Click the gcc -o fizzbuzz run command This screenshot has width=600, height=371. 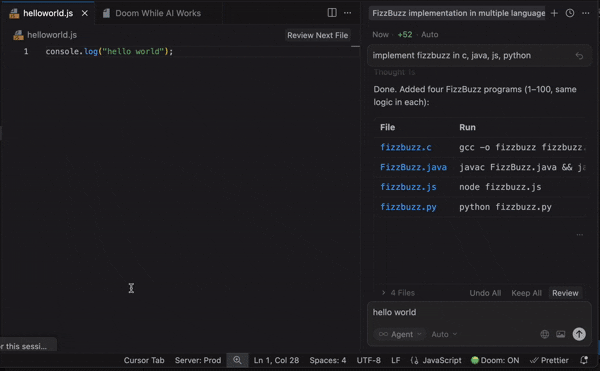pos(522,147)
